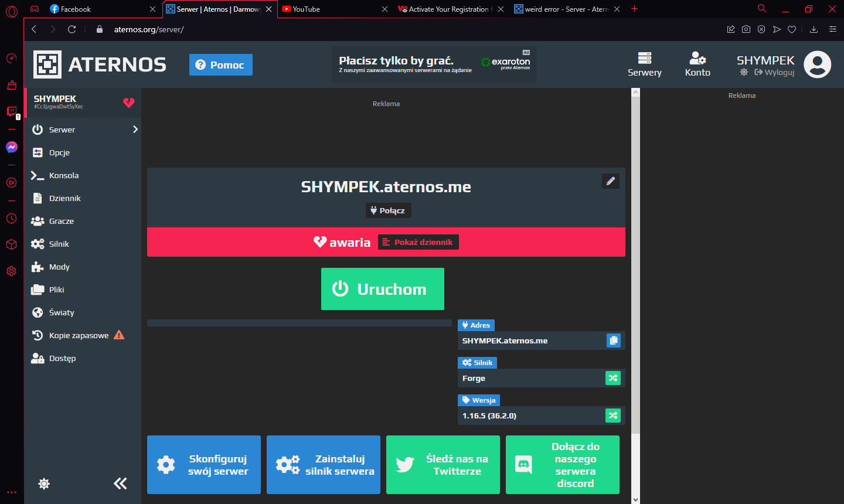Viewport: 844px width, 504px height.
Task: Click the exaroton advertisement banner
Action: (434, 64)
